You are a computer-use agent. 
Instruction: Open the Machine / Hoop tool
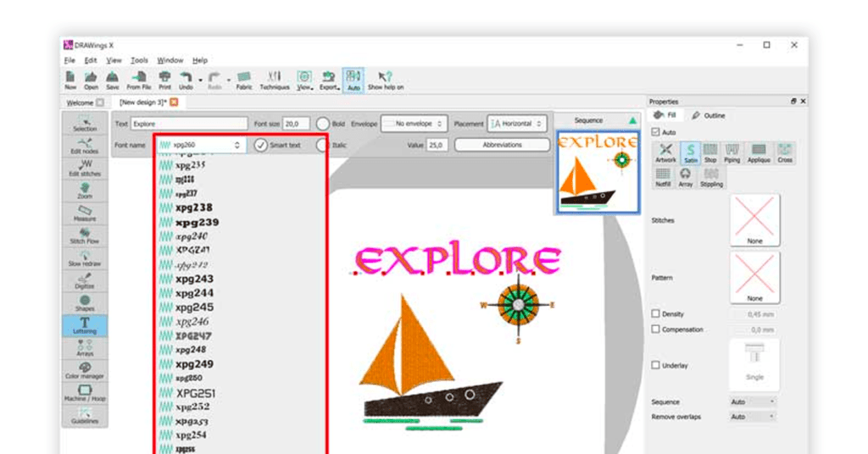(85, 393)
